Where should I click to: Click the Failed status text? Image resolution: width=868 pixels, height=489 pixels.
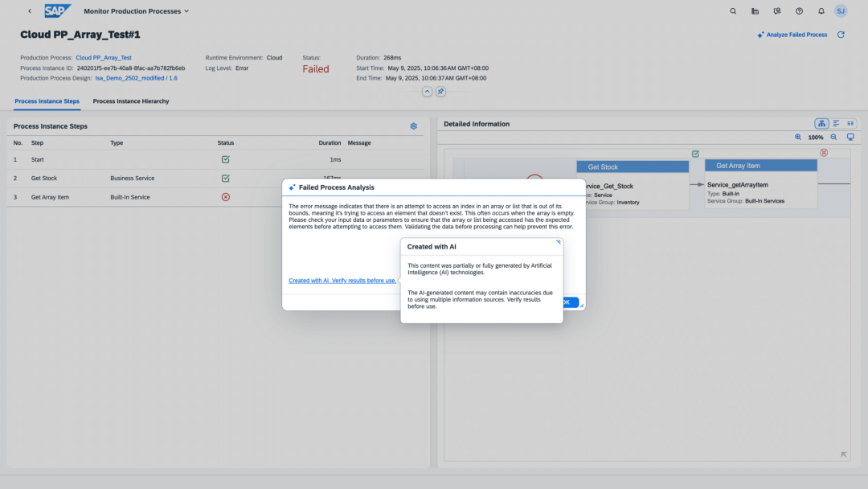coord(316,69)
